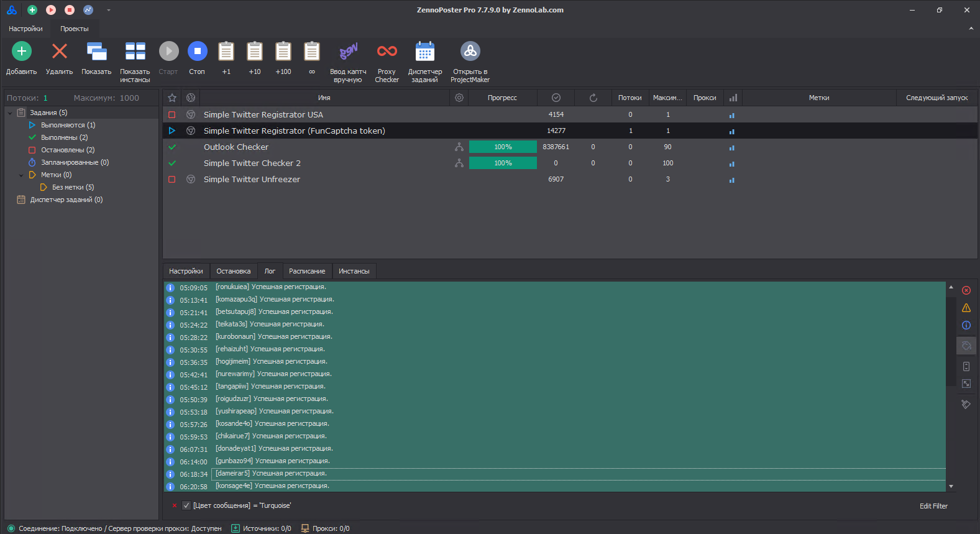Click running status icon for FunCaptcha token project
The image size is (980, 534).
tap(172, 131)
